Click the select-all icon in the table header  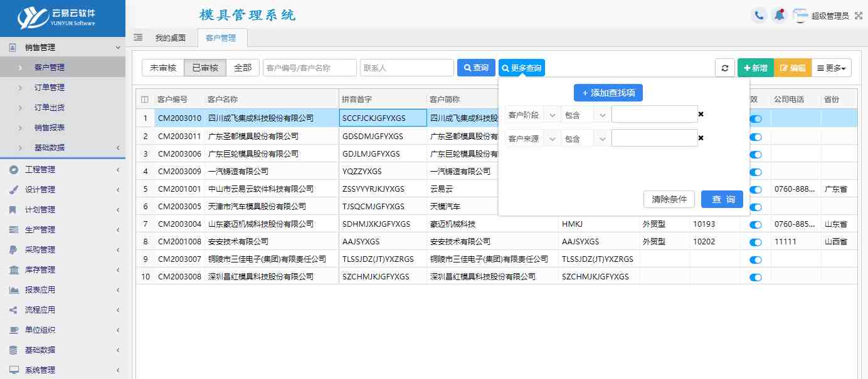[145, 100]
